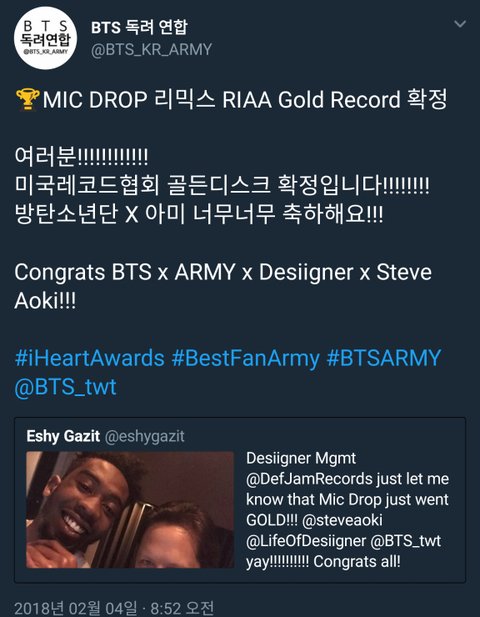This screenshot has height=617, width=480.
Task: Open the quoted tweet photo thumbnail
Action: click(130, 510)
